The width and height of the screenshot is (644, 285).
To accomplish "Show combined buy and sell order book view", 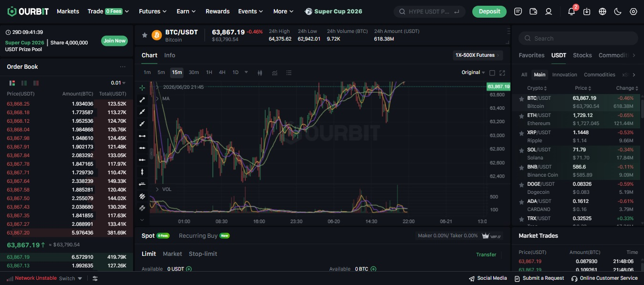I will pos(12,83).
